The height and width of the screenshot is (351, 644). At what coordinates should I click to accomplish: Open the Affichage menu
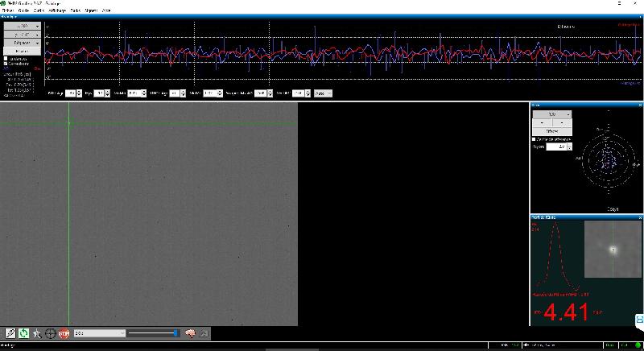(x=57, y=10)
